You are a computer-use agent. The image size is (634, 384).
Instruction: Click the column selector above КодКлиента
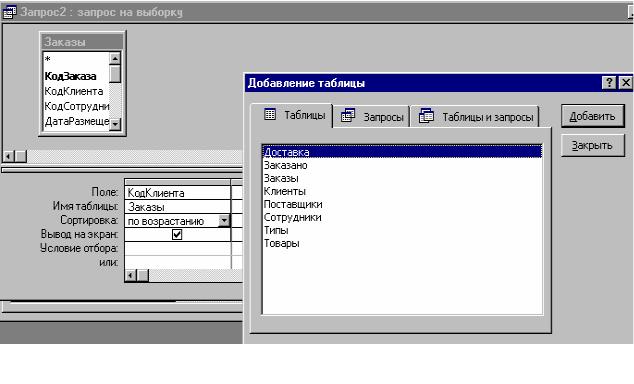pyautogui.click(x=178, y=182)
